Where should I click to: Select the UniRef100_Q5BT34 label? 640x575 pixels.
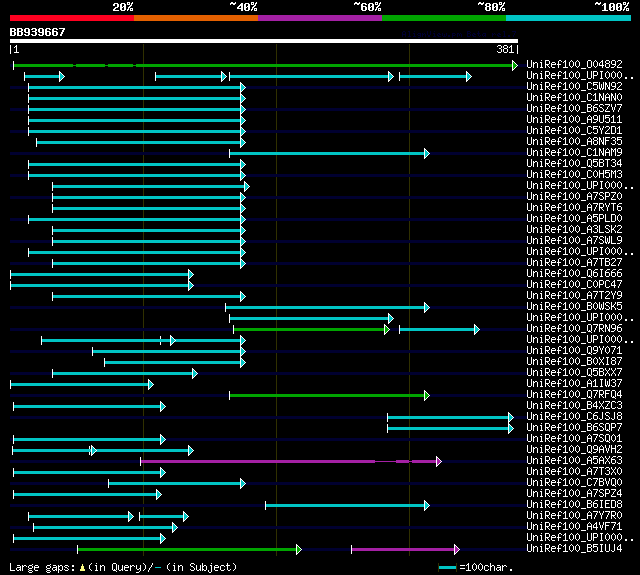tap(574, 164)
